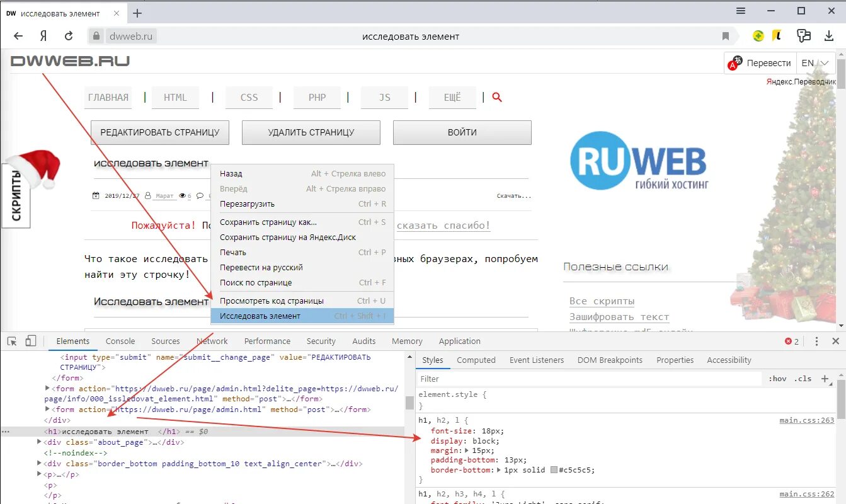Screen dimensions: 846x504
Task: Click the Styles Filter input field
Action: [x=590, y=379]
